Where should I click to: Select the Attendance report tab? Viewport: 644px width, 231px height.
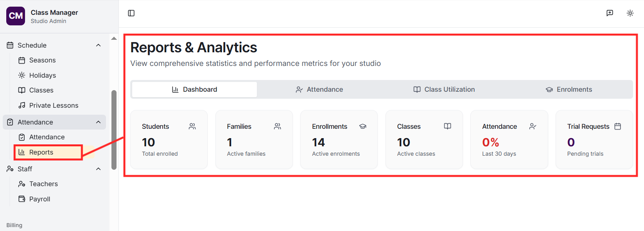319,89
